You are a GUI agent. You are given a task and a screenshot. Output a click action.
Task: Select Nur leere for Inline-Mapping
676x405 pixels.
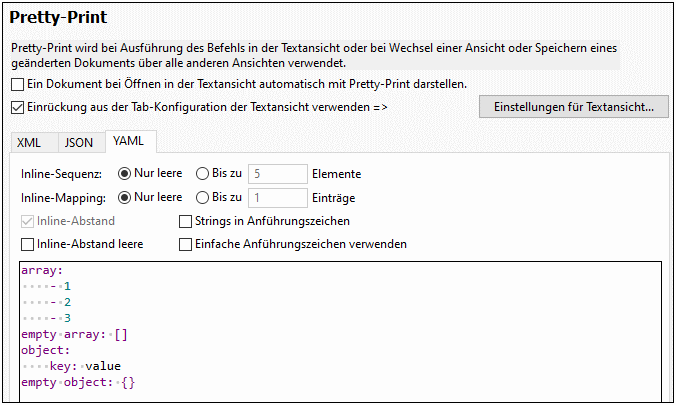click(125, 197)
